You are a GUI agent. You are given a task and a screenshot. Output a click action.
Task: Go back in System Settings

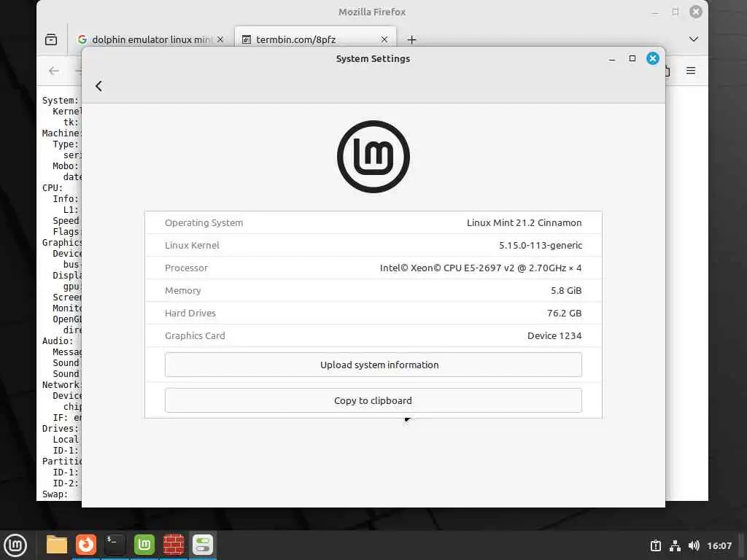[98, 86]
